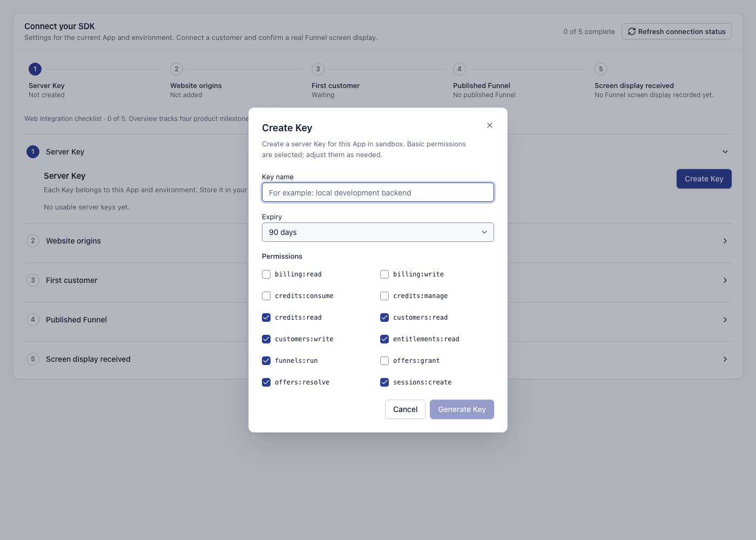Click the number 5 badge beside Screen display received row
The image size is (756, 540).
[33, 359]
